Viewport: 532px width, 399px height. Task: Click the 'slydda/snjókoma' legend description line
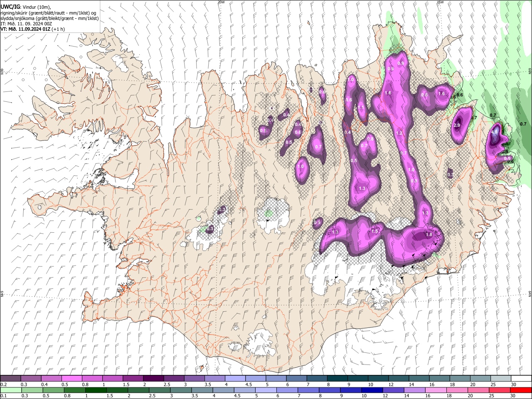point(49,18)
